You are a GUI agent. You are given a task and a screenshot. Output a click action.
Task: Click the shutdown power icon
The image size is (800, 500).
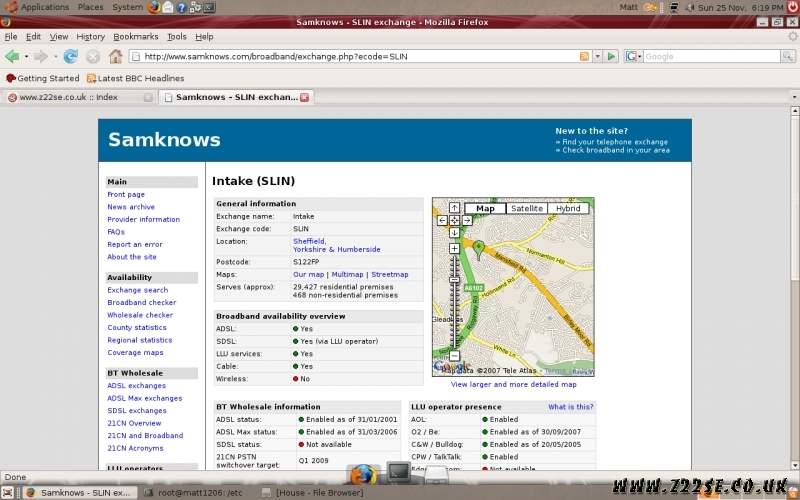792,7
